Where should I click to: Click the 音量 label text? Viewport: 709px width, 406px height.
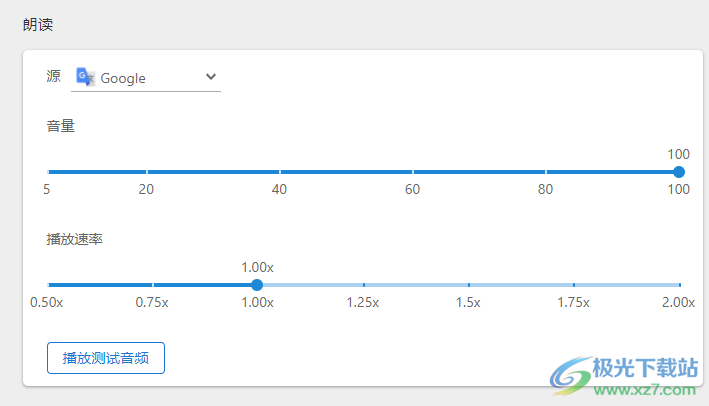[61, 126]
